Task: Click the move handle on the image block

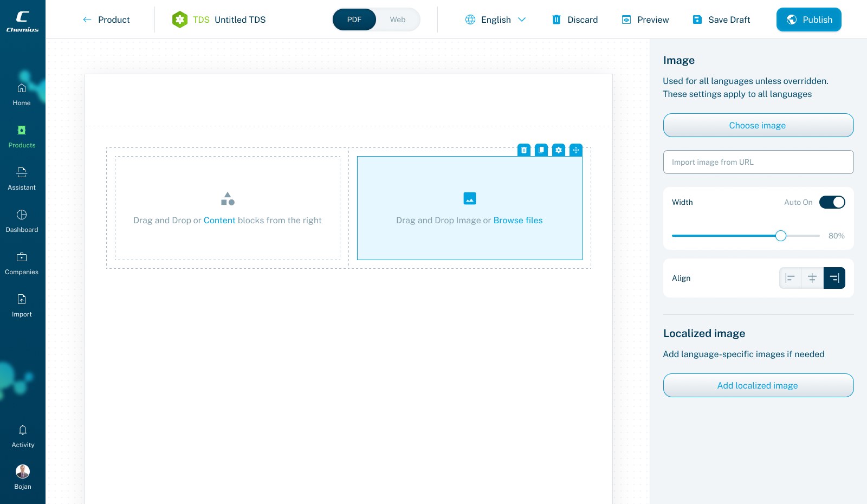Action: [576, 150]
